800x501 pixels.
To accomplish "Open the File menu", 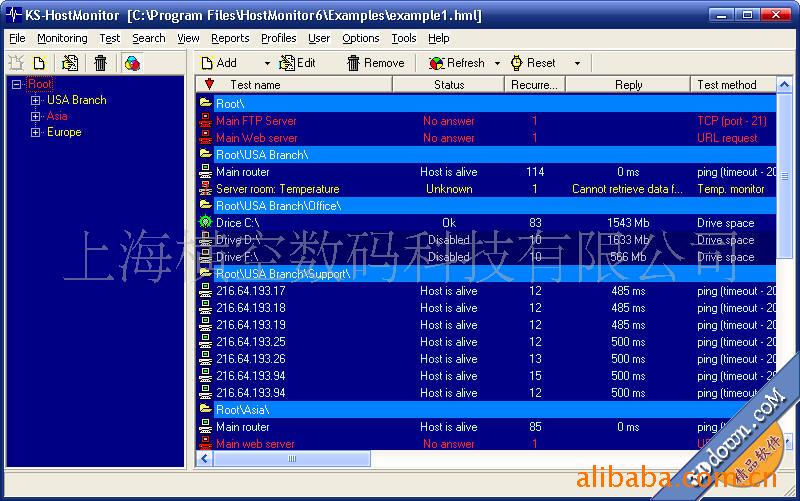I will [17, 38].
